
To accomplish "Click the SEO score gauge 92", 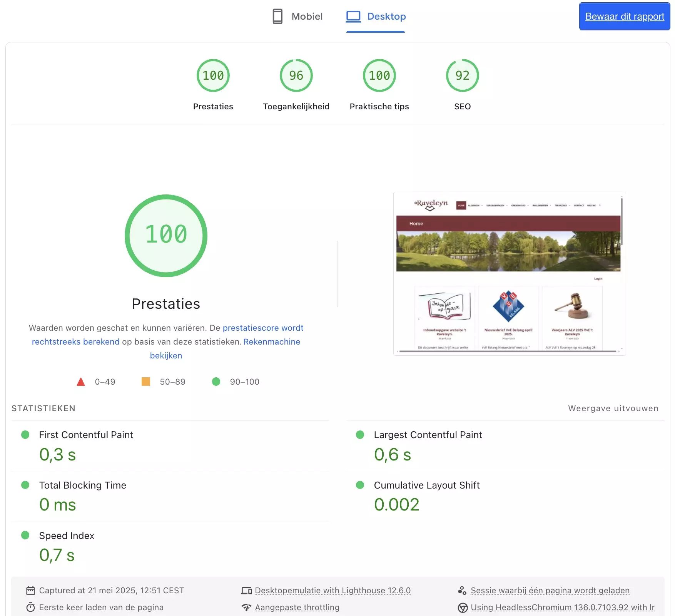I will [462, 76].
